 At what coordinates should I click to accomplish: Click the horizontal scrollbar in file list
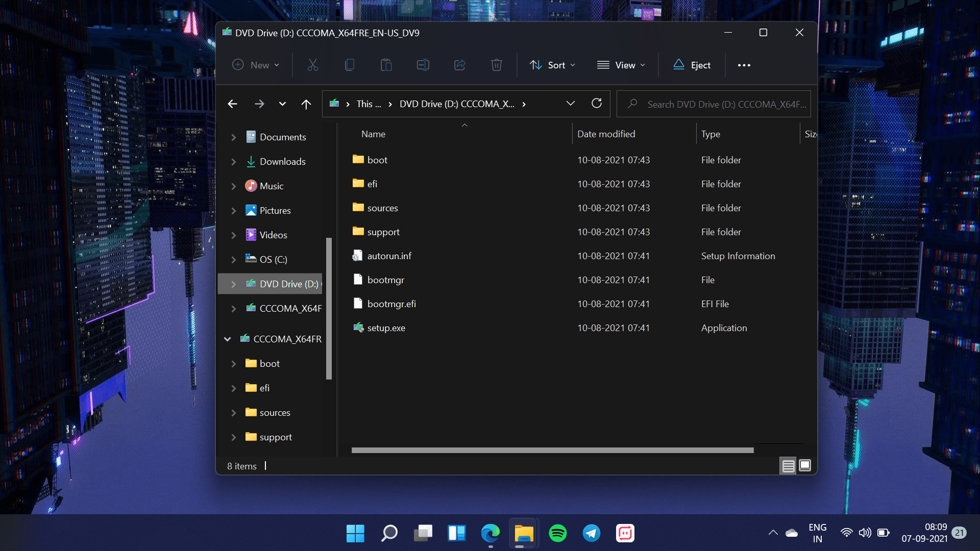pyautogui.click(x=552, y=450)
